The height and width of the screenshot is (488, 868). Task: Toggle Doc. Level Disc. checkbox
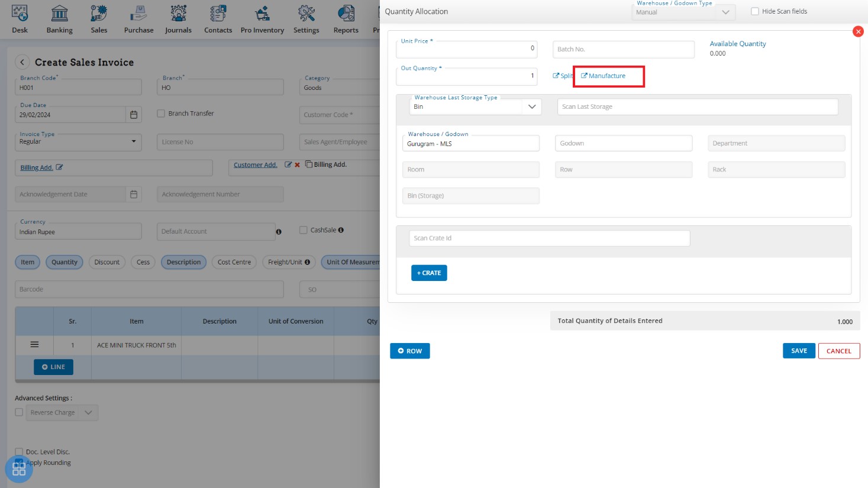(19, 452)
